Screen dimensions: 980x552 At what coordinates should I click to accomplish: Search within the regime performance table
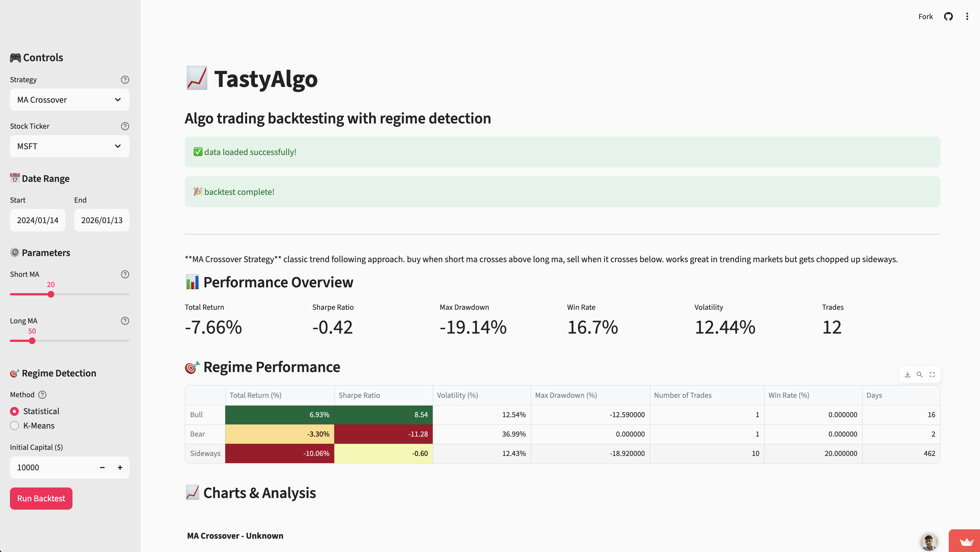click(919, 375)
